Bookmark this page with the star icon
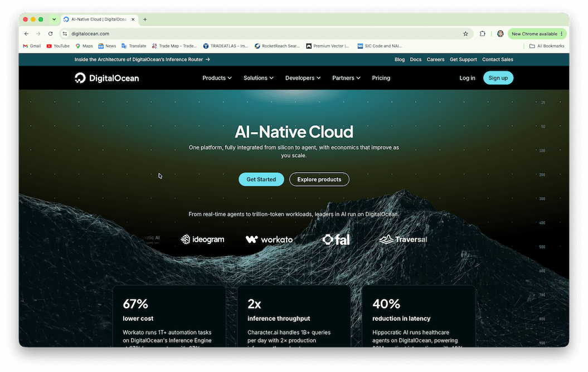Viewport: 588px width, 372px height. click(465, 34)
